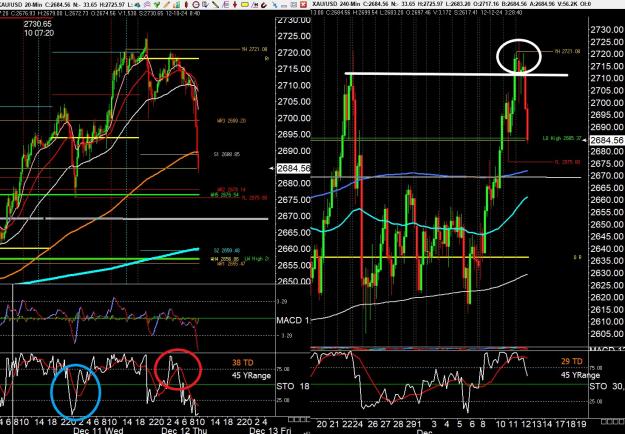The image size is (625, 434).
Task: Click the 'MACD 1' label on left chart
Action: (x=293, y=320)
